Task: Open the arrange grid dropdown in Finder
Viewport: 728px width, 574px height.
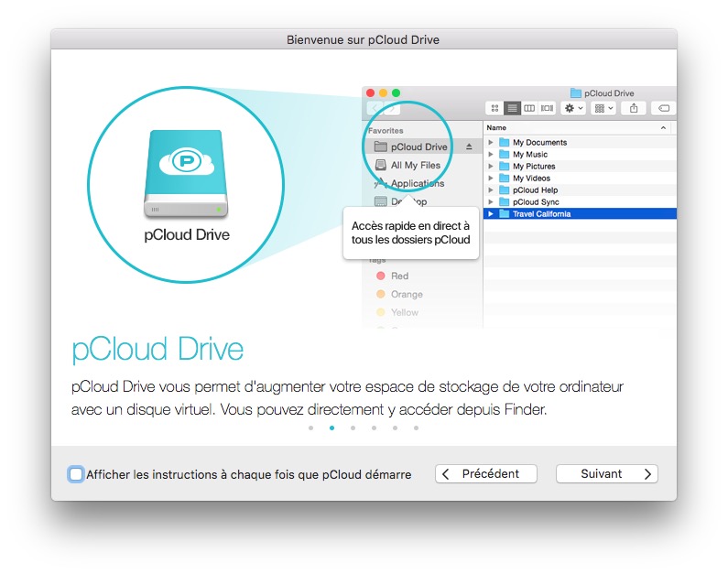Action: [603, 108]
